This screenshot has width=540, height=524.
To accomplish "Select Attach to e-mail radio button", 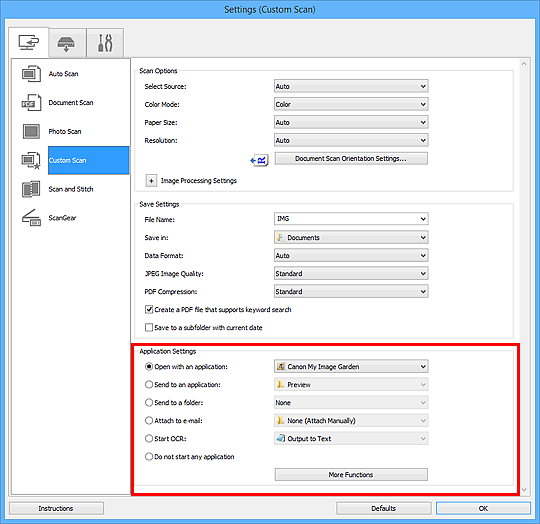I will 149,421.
